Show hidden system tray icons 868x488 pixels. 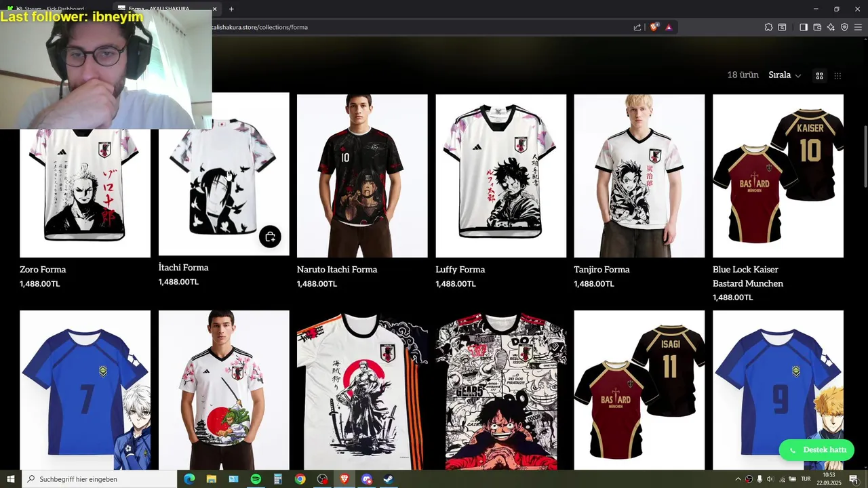point(738,479)
